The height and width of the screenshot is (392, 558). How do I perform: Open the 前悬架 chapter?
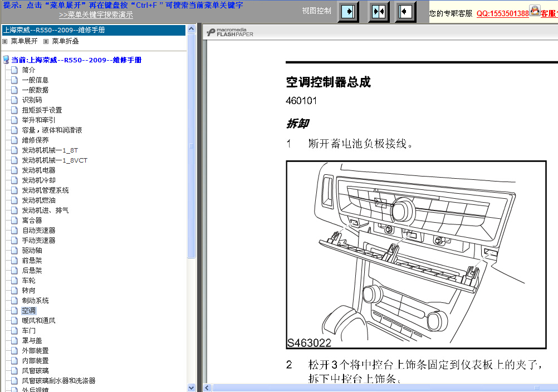(x=32, y=261)
